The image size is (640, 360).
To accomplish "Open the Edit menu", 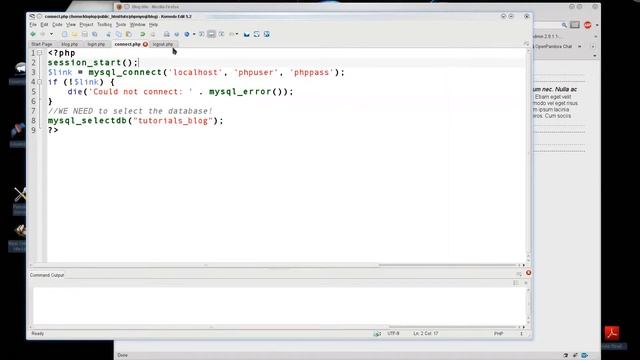I will pos(44,24).
